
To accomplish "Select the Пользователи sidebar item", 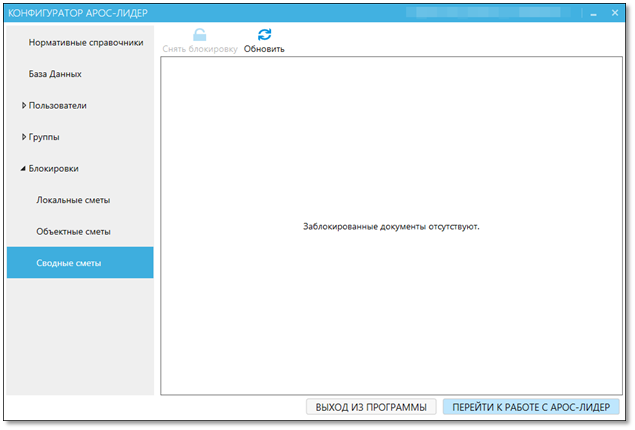I will [58, 106].
